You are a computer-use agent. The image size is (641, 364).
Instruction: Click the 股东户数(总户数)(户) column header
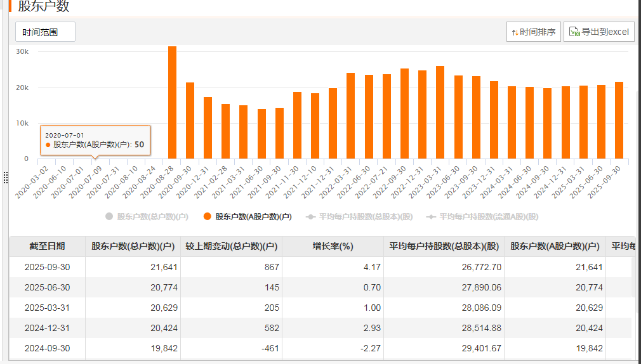pyautogui.click(x=133, y=246)
